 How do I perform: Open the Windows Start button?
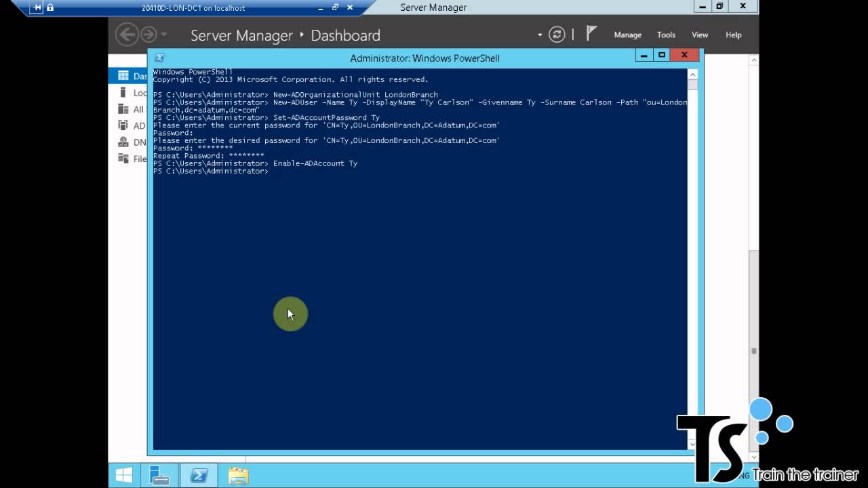(x=124, y=475)
